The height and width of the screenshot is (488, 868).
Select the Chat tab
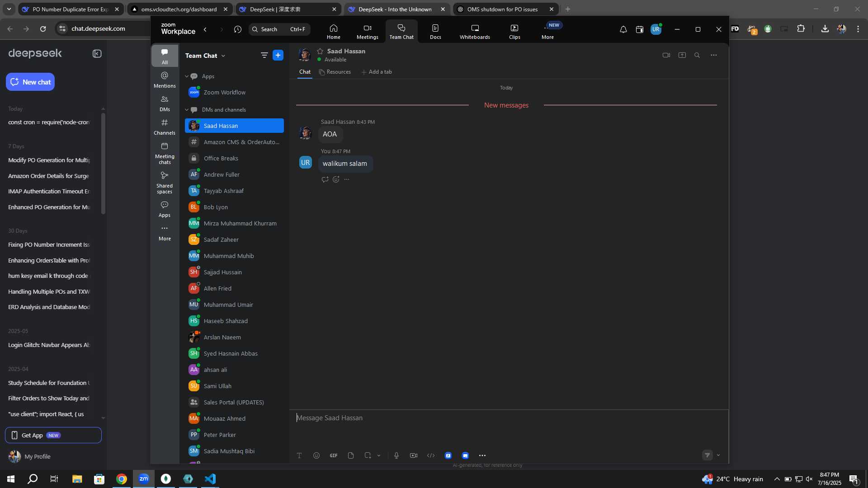(x=305, y=72)
